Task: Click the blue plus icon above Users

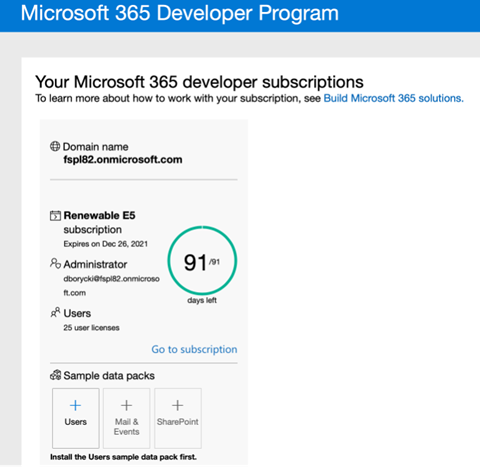Action: point(75,405)
